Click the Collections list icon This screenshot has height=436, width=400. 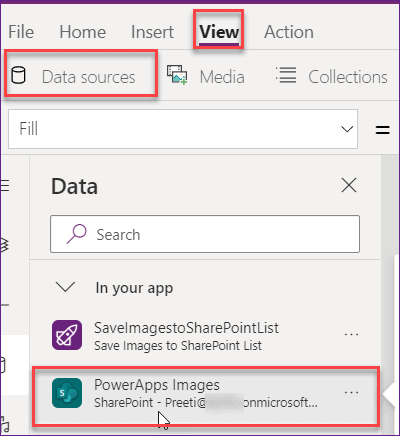[286, 75]
